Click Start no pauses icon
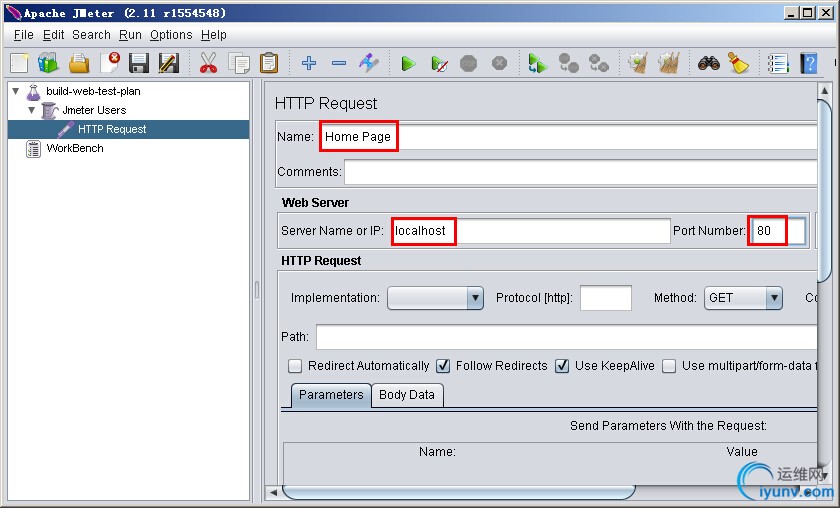This screenshot has width=840, height=508. click(x=439, y=64)
